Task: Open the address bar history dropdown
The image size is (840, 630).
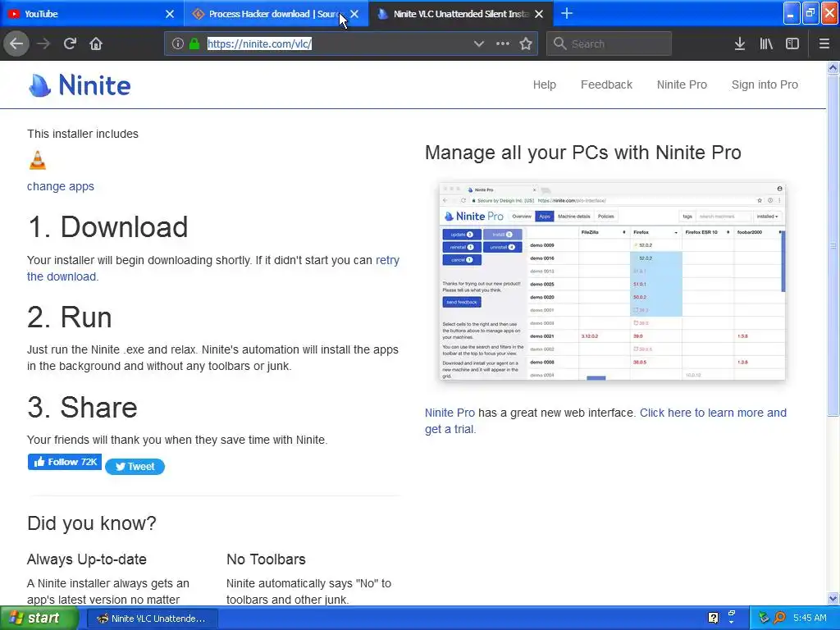Action: coord(479,44)
